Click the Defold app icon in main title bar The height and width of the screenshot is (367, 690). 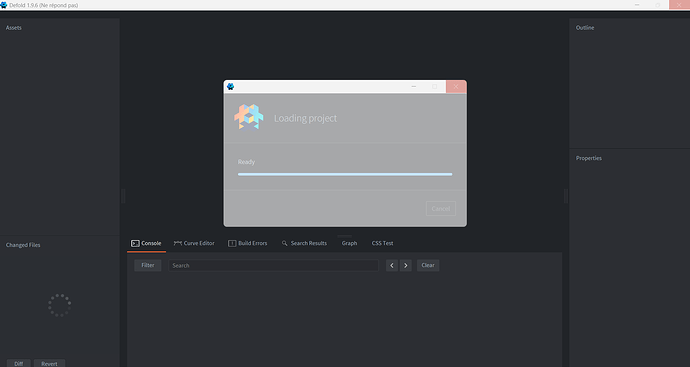pos(4,5)
